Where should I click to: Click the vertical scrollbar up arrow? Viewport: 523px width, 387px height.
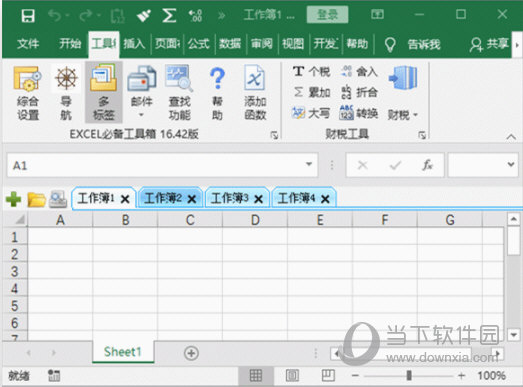click(514, 220)
